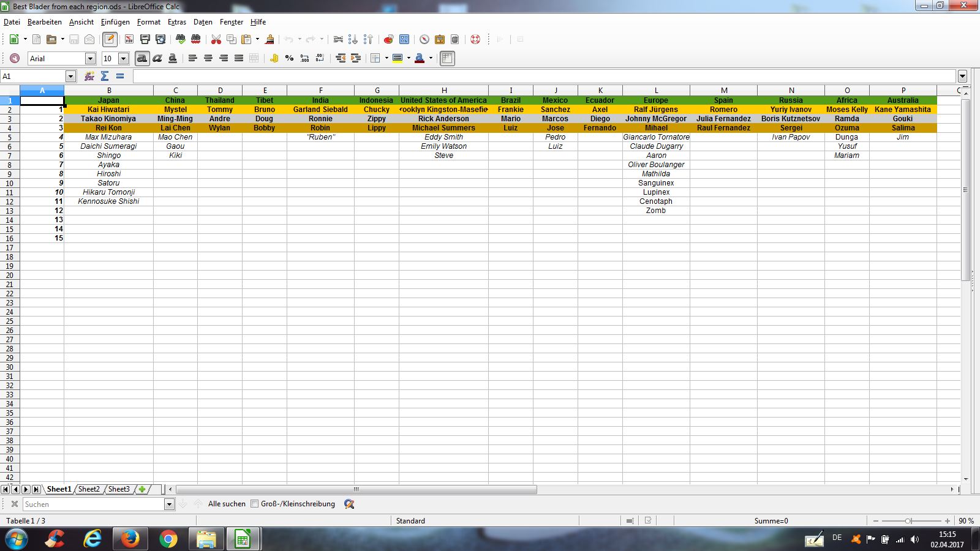Switch to the Sheet2 tab
Screen dimensions: 980x551
coord(89,489)
